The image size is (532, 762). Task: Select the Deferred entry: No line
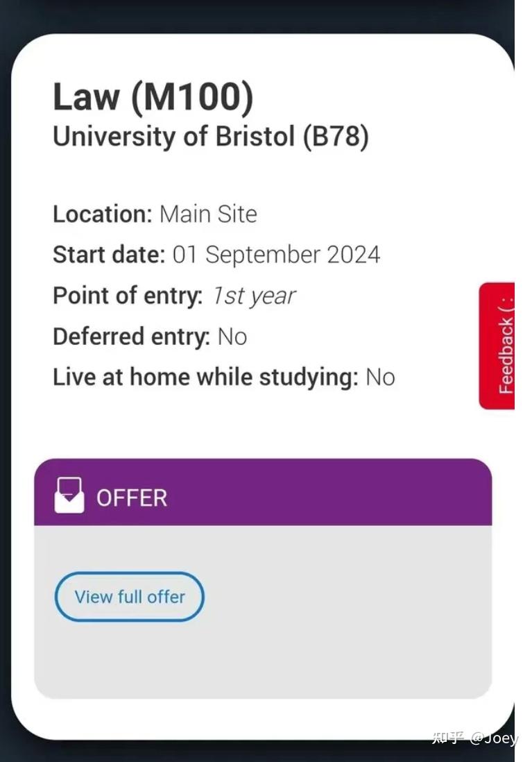[x=150, y=337]
